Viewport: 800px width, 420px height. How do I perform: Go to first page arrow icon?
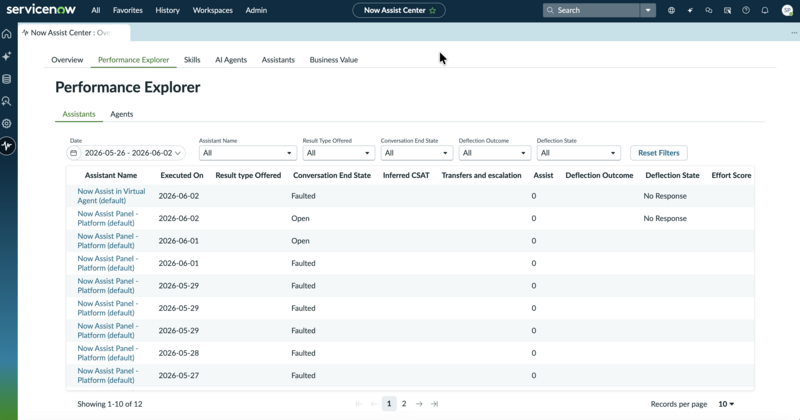pyautogui.click(x=359, y=404)
